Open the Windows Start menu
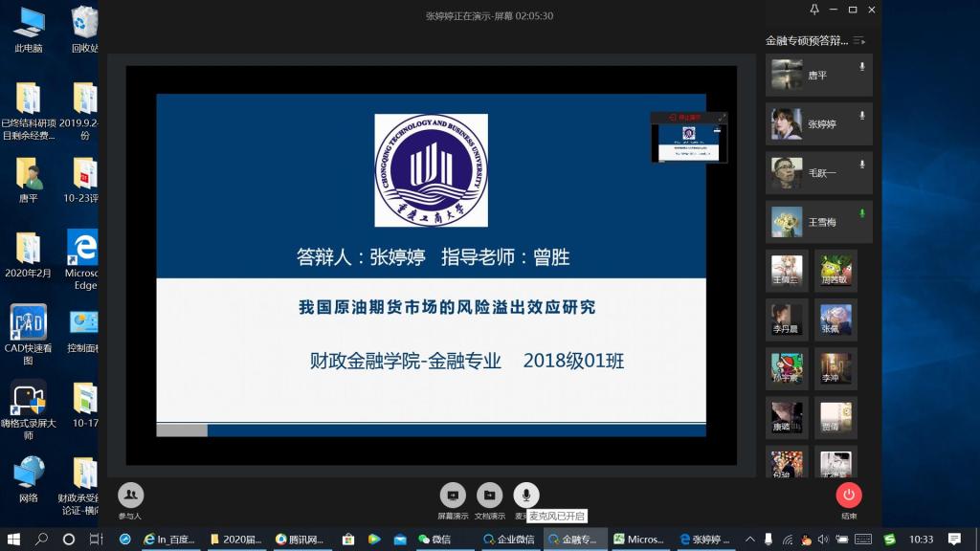980x551 pixels. coord(13,540)
